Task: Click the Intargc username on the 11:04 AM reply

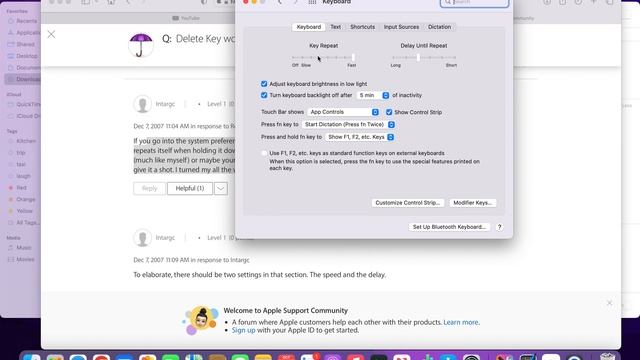Action: 165,104
